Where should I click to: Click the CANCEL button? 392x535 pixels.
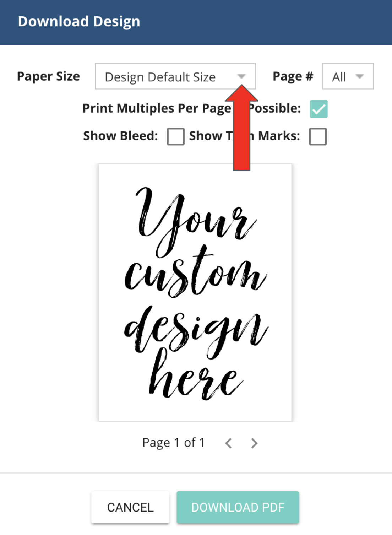pyautogui.click(x=130, y=507)
